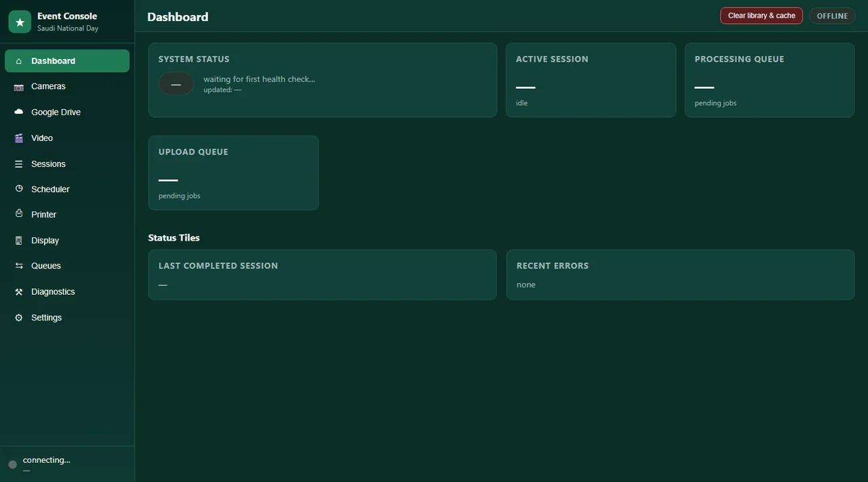Open the Dashboard page label
This screenshot has height=482, width=868.
coord(53,61)
